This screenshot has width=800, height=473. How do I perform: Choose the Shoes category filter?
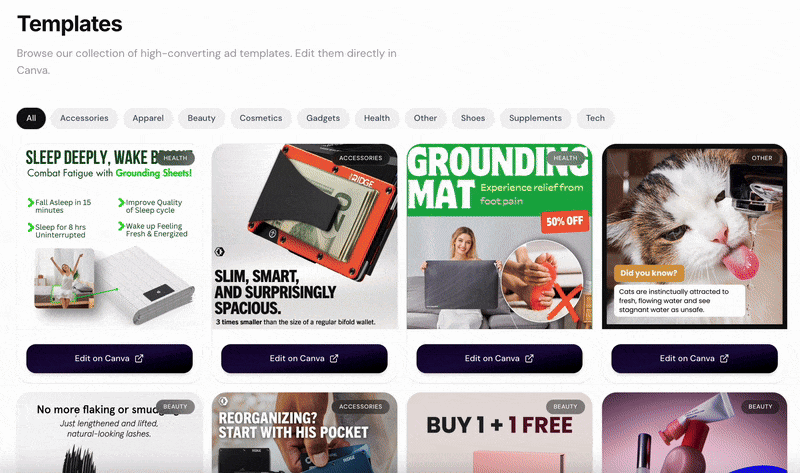point(473,118)
